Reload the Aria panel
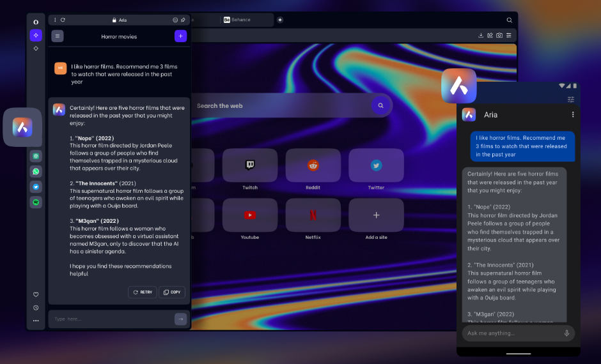The width and height of the screenshot is (601, 364). point(63,20)
